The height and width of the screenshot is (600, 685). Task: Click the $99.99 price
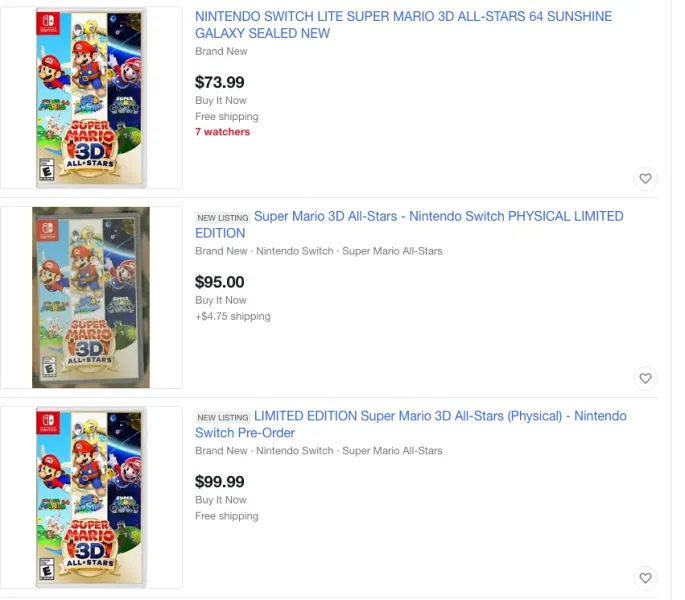point(219,482)
